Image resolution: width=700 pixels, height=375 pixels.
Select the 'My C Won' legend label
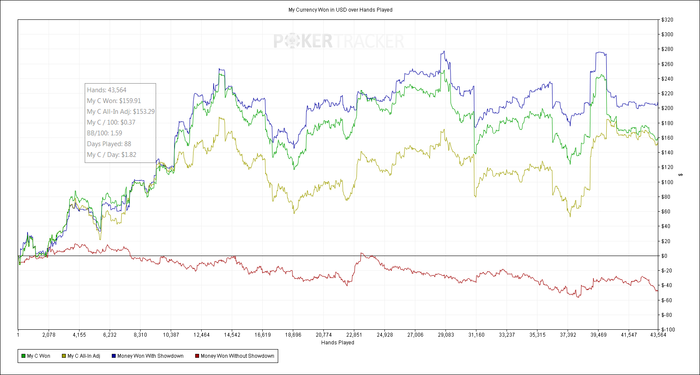[38, 356]
